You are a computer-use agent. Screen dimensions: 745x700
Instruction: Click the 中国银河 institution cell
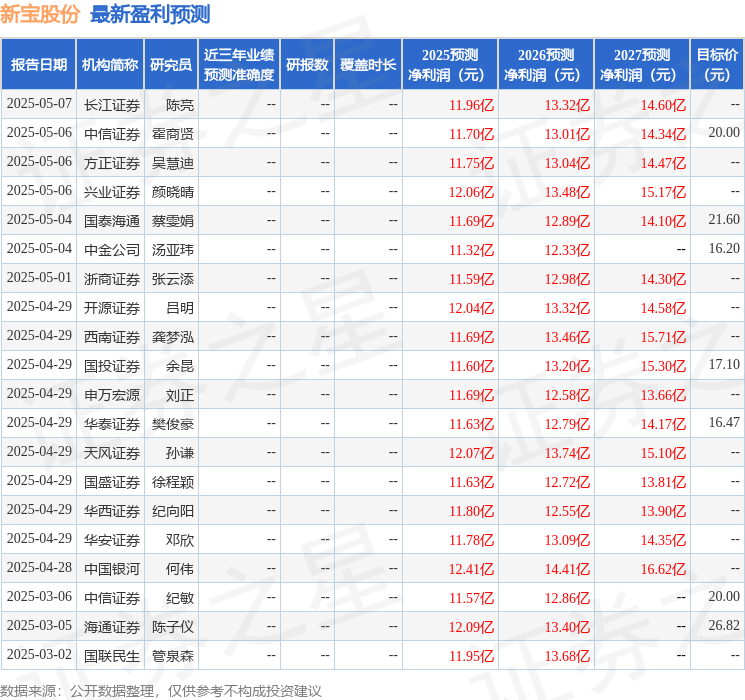(x=112, y=569)
